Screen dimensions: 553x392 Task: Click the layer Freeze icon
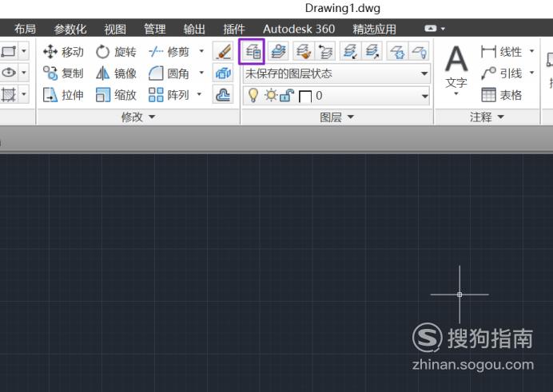click(x=397, y=52)
